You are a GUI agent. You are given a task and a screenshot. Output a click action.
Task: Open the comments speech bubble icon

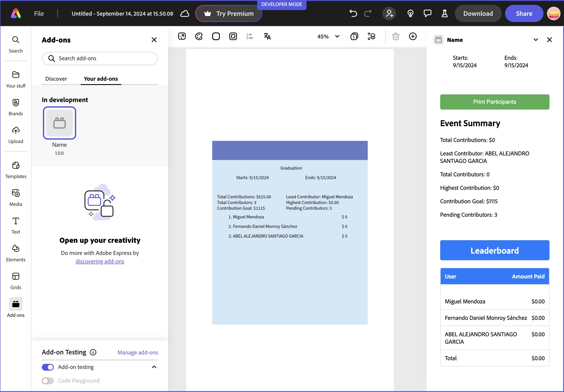(427, 13)
